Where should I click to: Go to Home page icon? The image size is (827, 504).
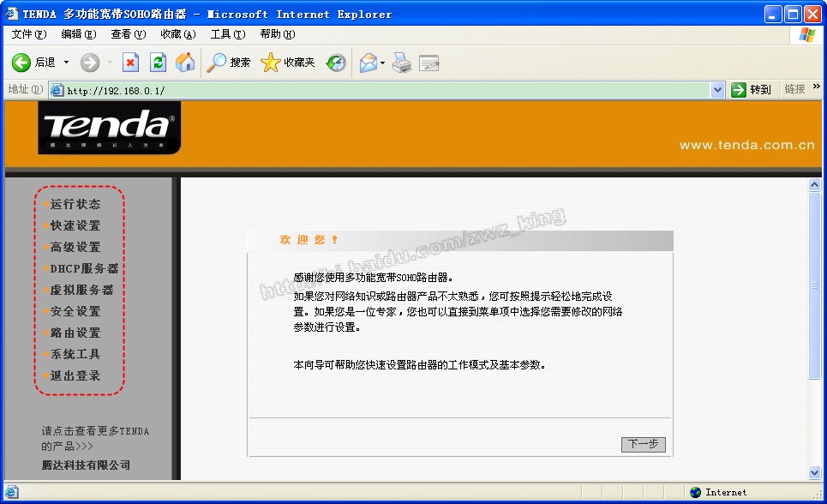pos(185,63)
